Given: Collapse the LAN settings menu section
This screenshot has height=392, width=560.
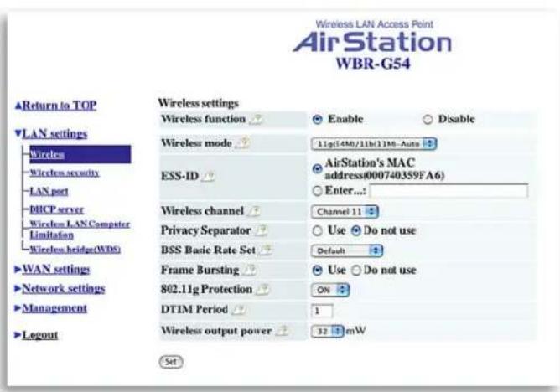Looking at the screenshot, I should pos(51,134).
